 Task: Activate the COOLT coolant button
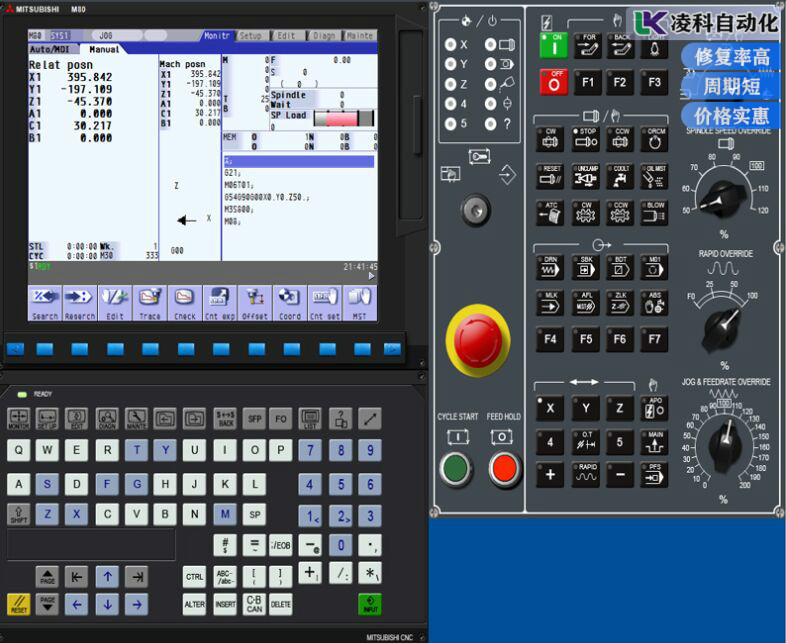(620, 176)
